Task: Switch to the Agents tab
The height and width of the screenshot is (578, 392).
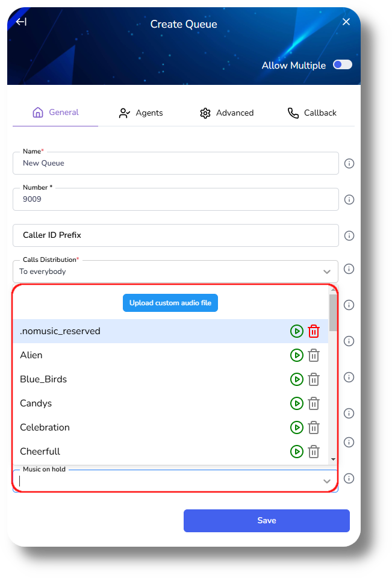Action: 141,113
